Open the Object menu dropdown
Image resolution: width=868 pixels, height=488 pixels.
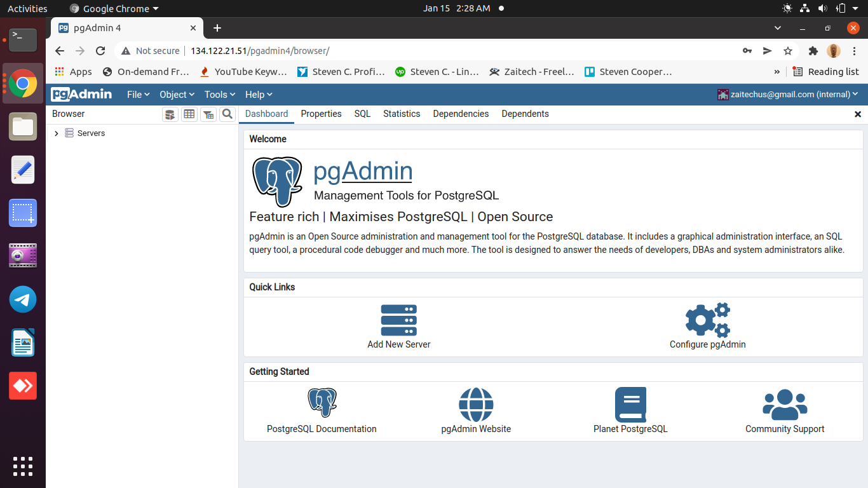(x=177, y=95)
